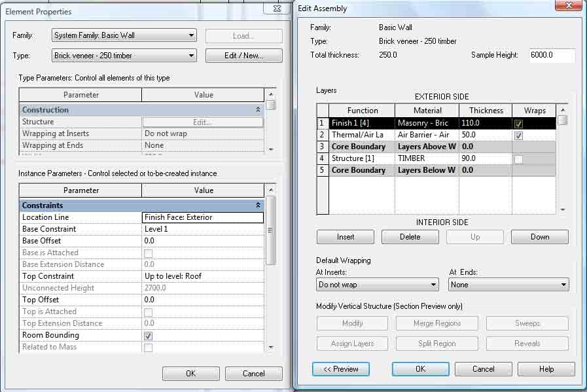
Task: Toggle the Base is Attached checkbox
Action: (x=149, y=253)
